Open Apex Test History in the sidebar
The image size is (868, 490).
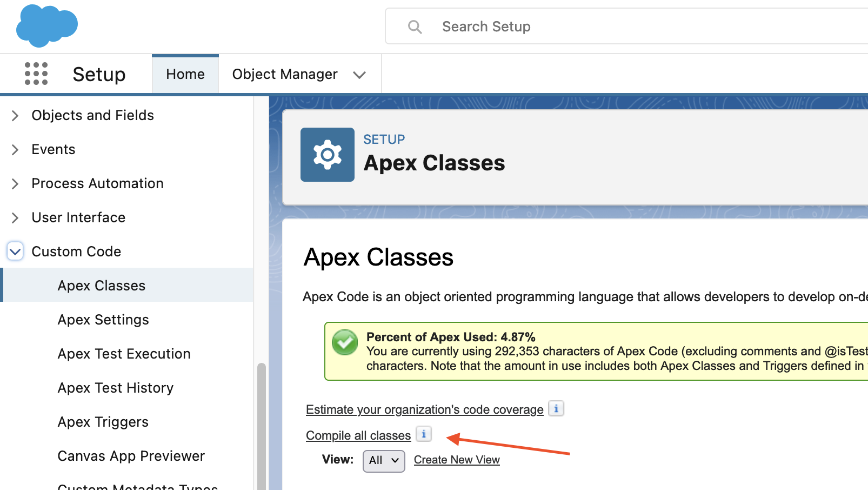click(116, 388)
